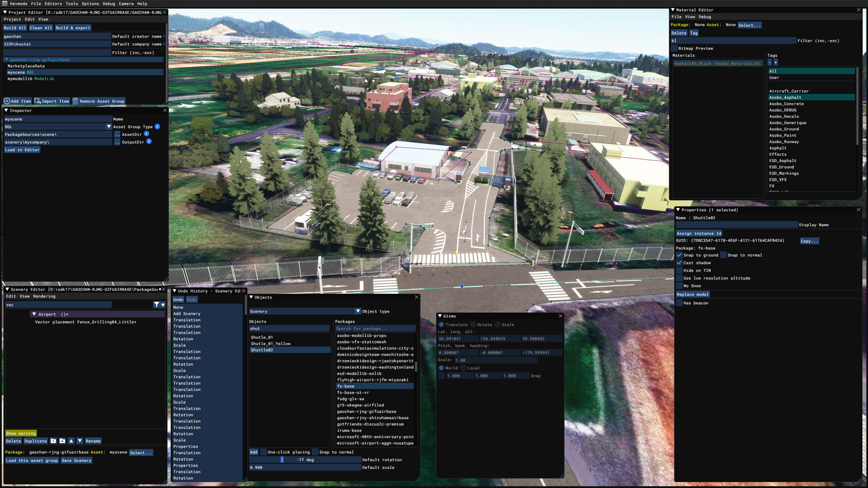
Task: Click the new folder plus icon in Scenery Editor
Action: click(x=53, y=441)
